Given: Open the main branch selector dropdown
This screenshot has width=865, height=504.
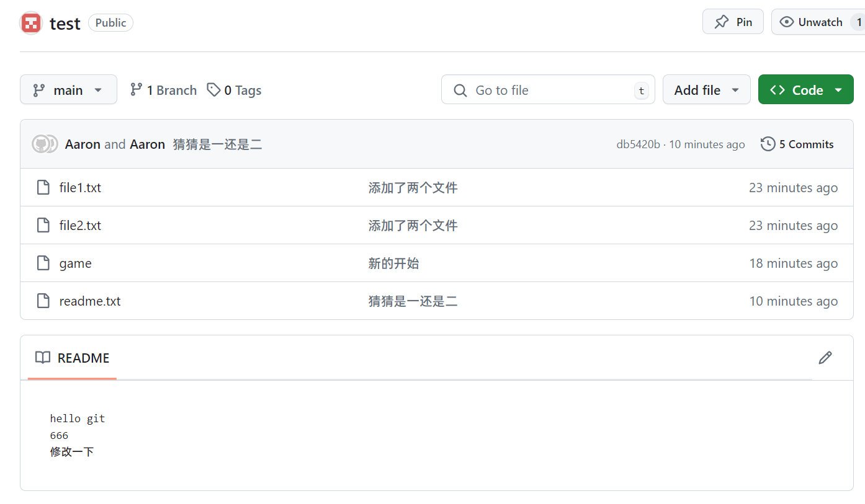Looking at the screenshot, I should [68, 90].
